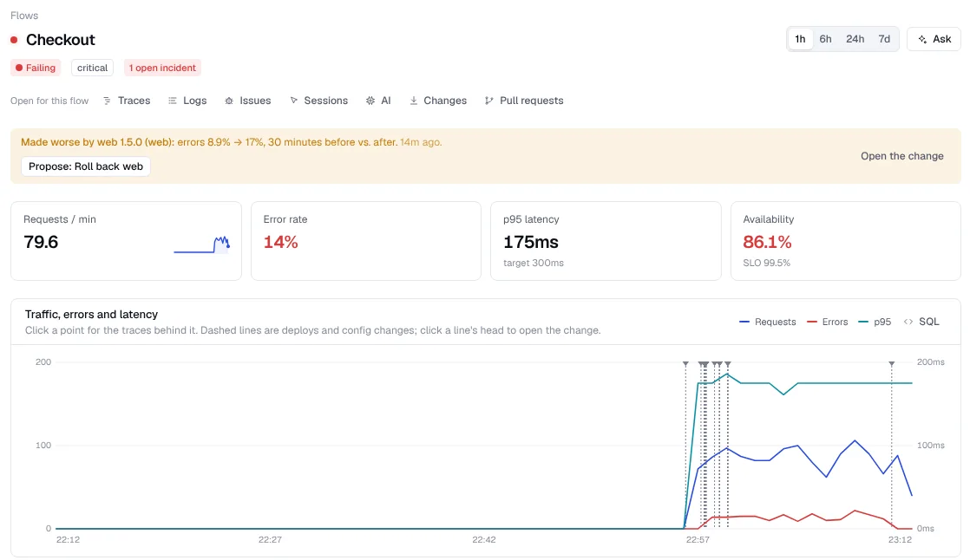Click the 175ms p95 latency value

click(x=531, y=242)
